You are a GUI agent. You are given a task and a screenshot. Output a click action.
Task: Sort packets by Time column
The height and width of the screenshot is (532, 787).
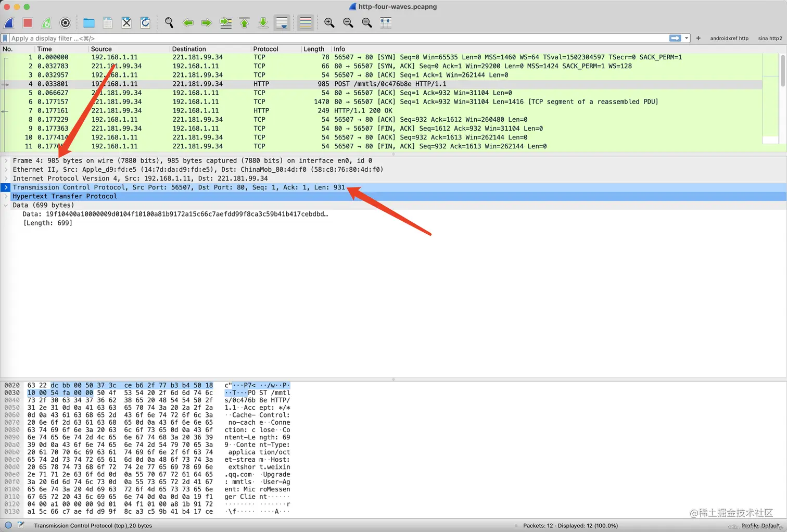pyautogui.click(x=61, y=49)
